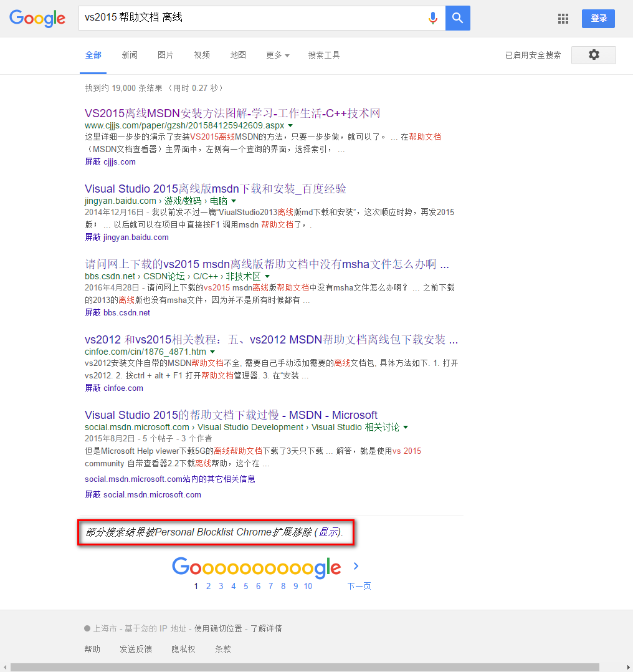Open search settings gear

tap(594, 55)
